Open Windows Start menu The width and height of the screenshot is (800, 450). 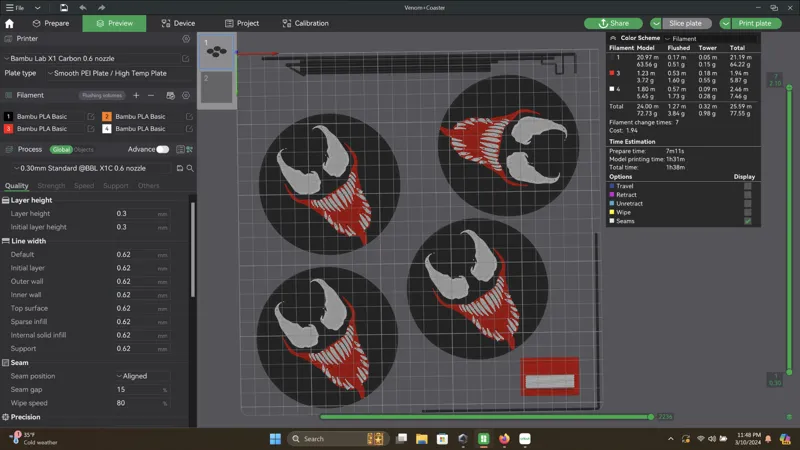point(275,439)
